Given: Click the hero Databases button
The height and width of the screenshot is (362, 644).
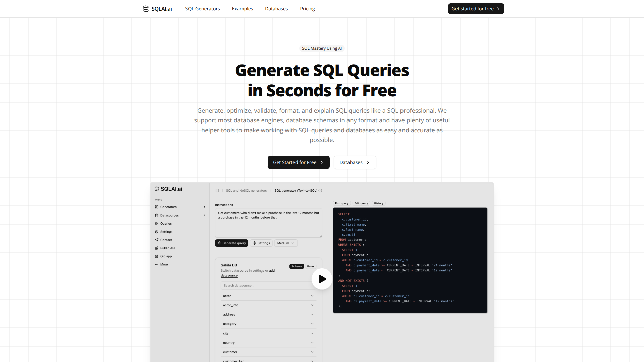Looking at the screenshot, I should [355, 162].
